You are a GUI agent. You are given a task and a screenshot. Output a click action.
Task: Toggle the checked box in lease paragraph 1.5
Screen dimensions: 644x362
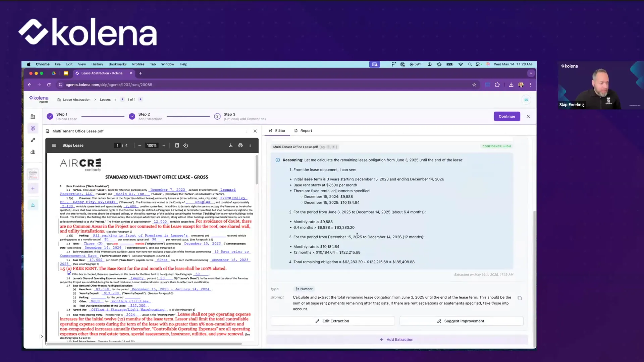pos(69,273)
